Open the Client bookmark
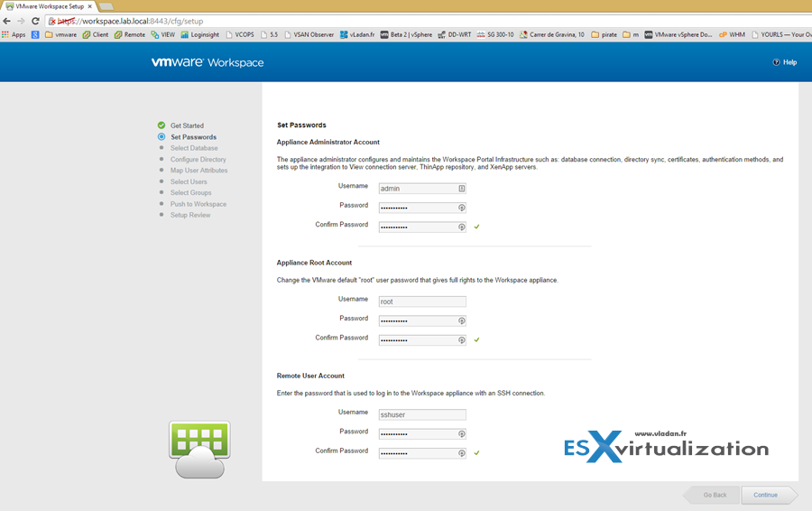Image resolution: width=812 pixels, height=511 pixels. (x=96, y=34)
